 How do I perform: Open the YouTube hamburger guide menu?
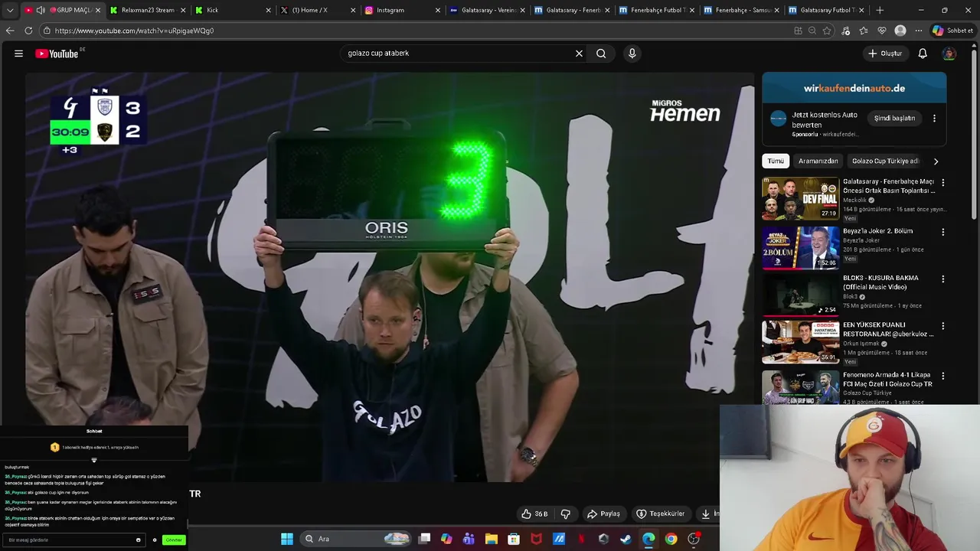[x=18, y=54]
